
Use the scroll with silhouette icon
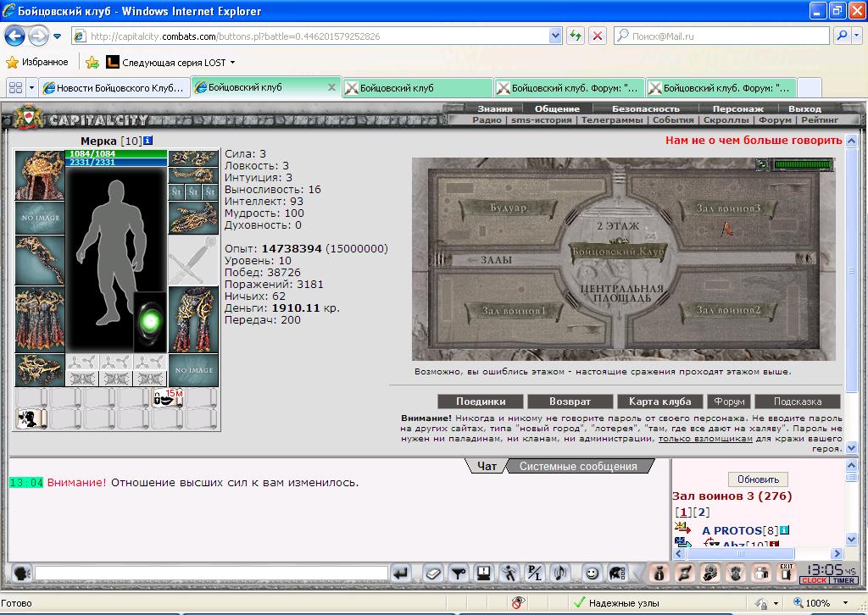31,418
